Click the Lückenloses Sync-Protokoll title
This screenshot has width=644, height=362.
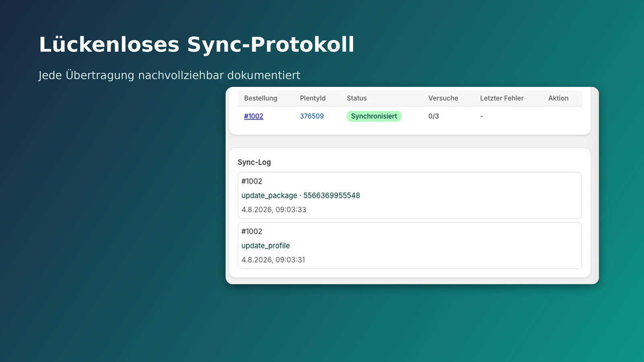[196, 44]
